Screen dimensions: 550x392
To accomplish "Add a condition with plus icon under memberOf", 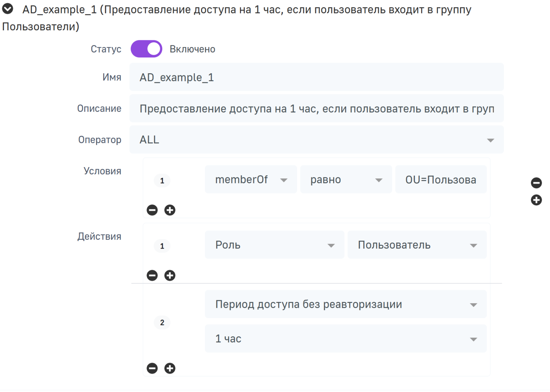I will pyautogui.click(x=170, y=210).
